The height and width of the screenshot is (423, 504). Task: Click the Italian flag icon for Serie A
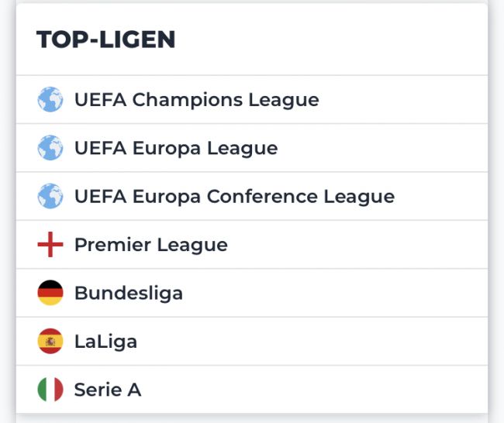(50, 390)
